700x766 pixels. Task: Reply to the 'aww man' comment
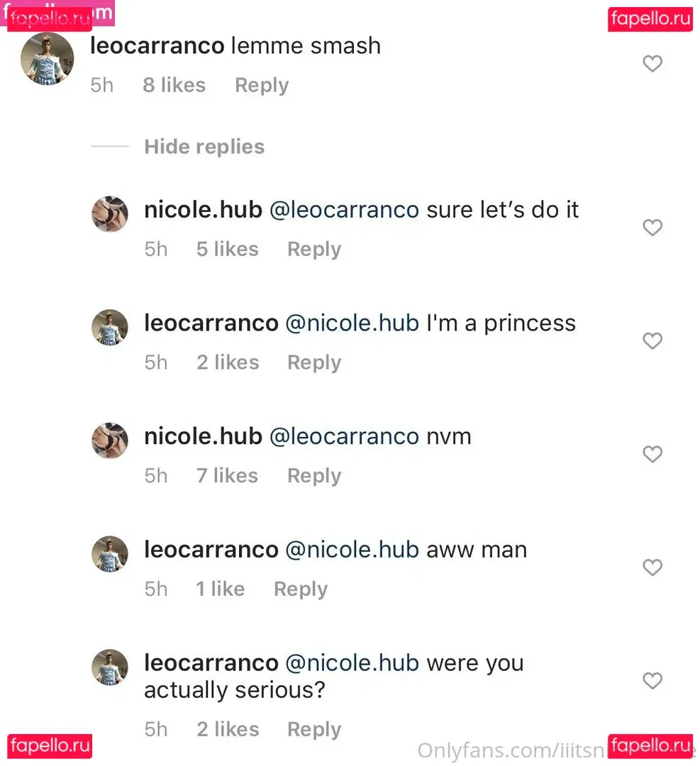tap(301, 589)
